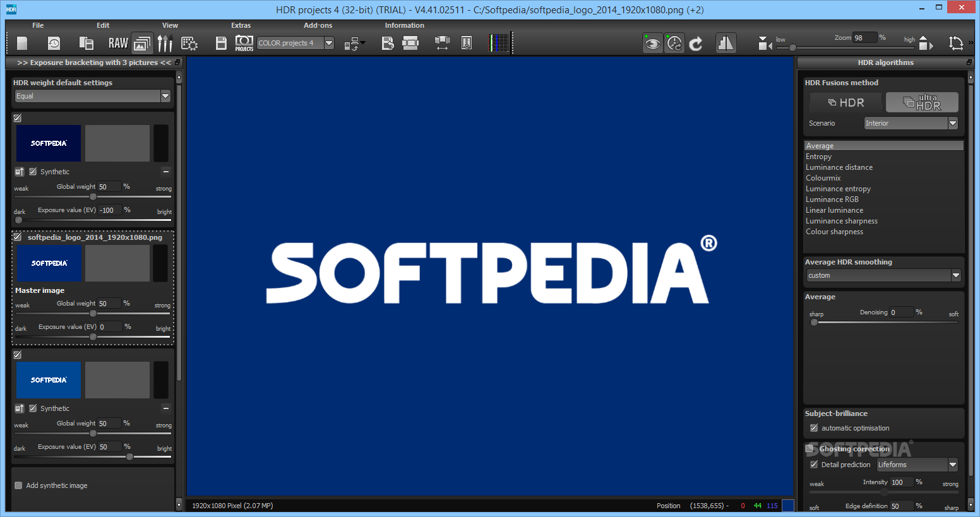Open the image magnifier inspection icon
This screenshot has width=980, height=517.
coord(467,43)
